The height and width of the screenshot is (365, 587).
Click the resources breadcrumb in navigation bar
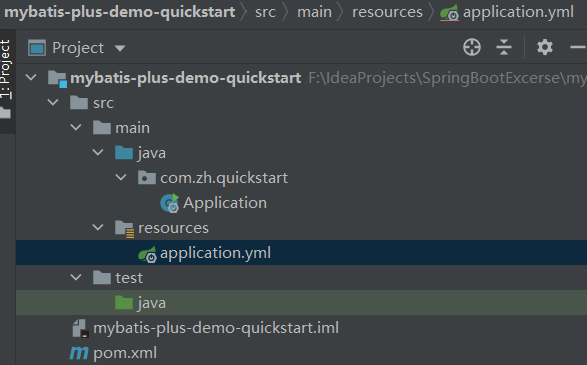pos(387,12)
